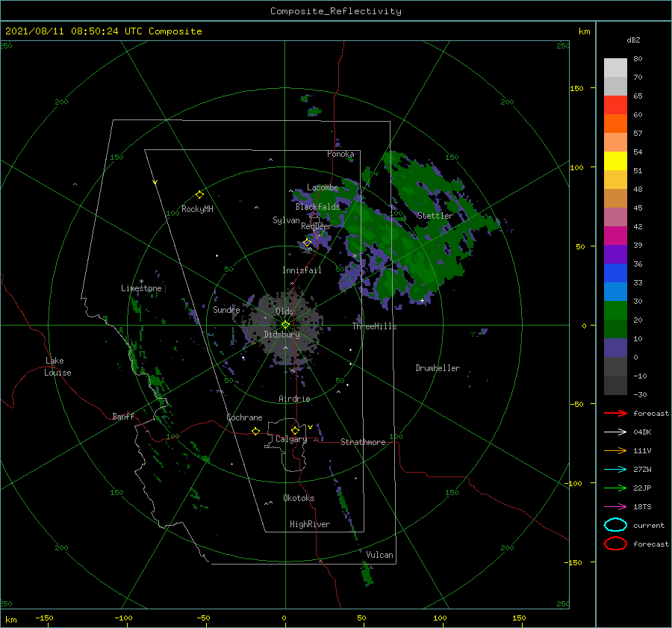Image resolution: width=672 pixels, height=628 pixels.
Task: Click the 04DK legend text
Action: [x=642, y=432]
